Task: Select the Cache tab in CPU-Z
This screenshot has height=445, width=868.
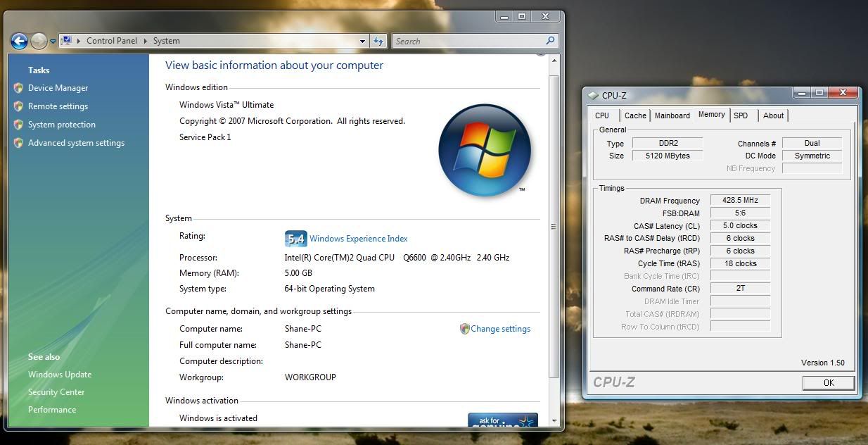Action: point(635,115)
